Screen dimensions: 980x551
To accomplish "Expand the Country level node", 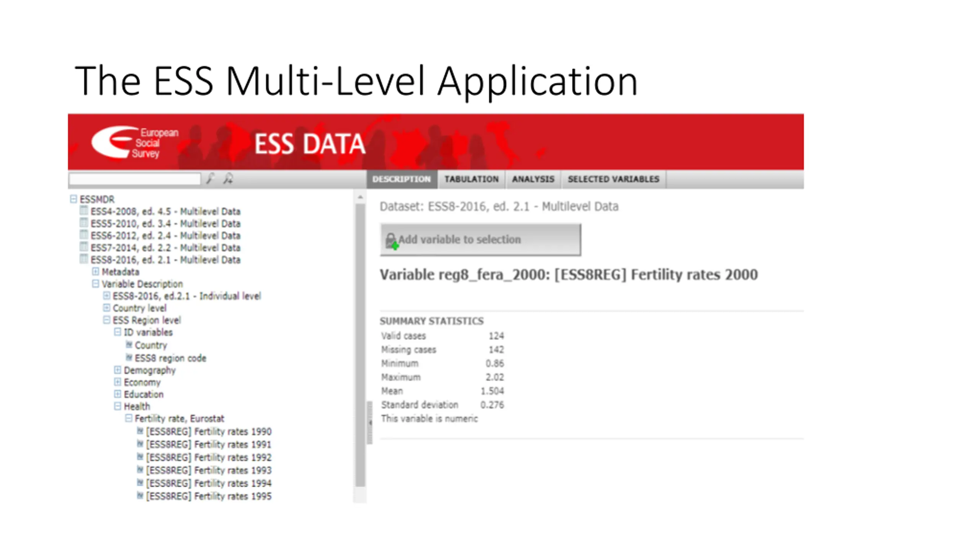I will tap(107, 308).
